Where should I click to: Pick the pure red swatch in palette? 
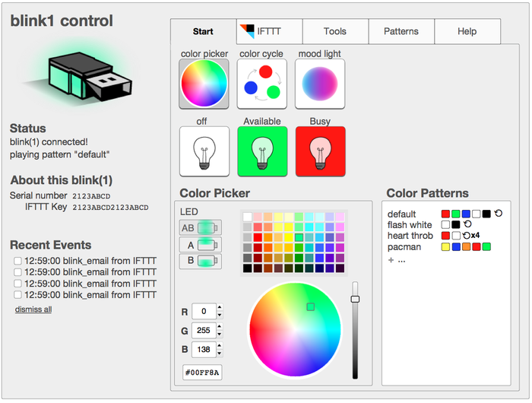258,237
